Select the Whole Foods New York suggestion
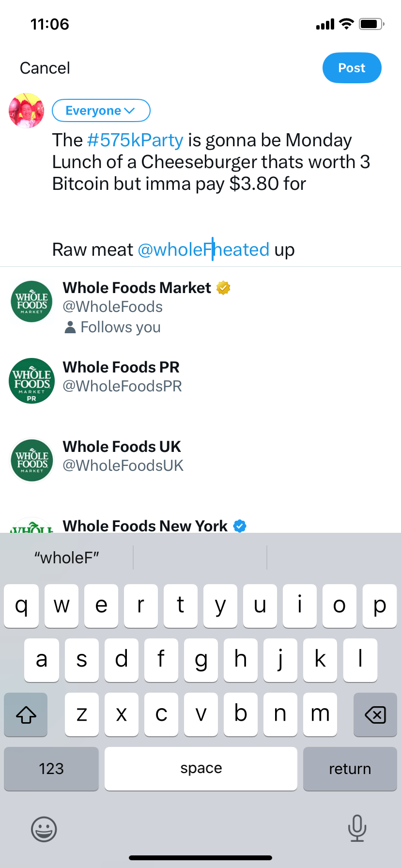The height and width of the screenshot is (868, 401). tap(145, 525)
